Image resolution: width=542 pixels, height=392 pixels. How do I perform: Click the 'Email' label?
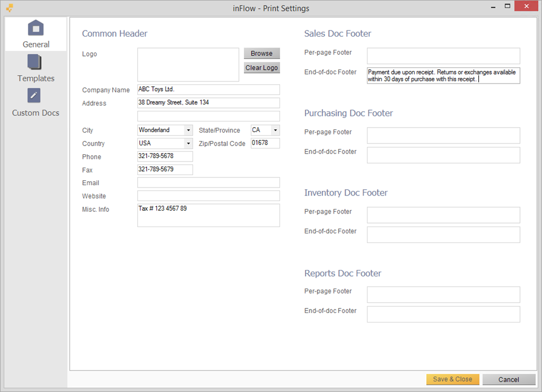[x=90, y=183]
